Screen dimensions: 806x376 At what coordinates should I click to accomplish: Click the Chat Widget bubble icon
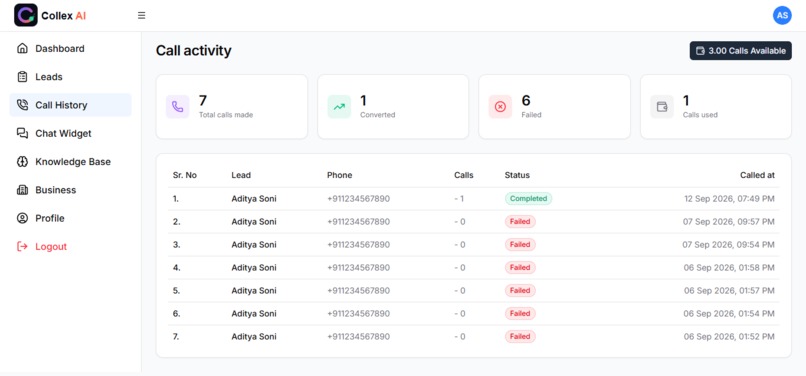(x=22, y=133)
